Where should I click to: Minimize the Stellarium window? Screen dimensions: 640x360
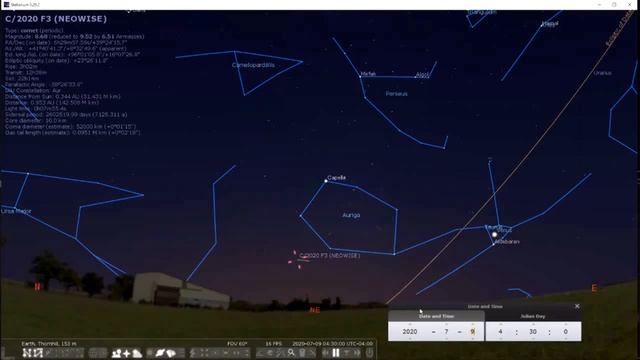599,4
